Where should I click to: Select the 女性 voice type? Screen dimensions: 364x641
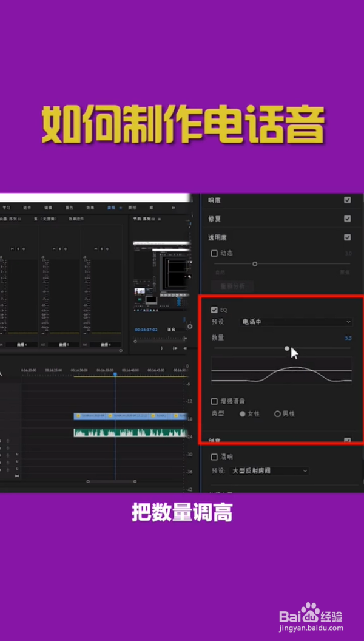[x=243, y=414]
